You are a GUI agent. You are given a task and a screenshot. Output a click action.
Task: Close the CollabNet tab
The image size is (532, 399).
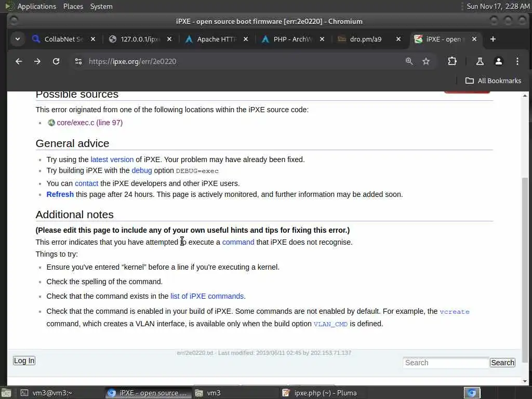tap(93, 39)
